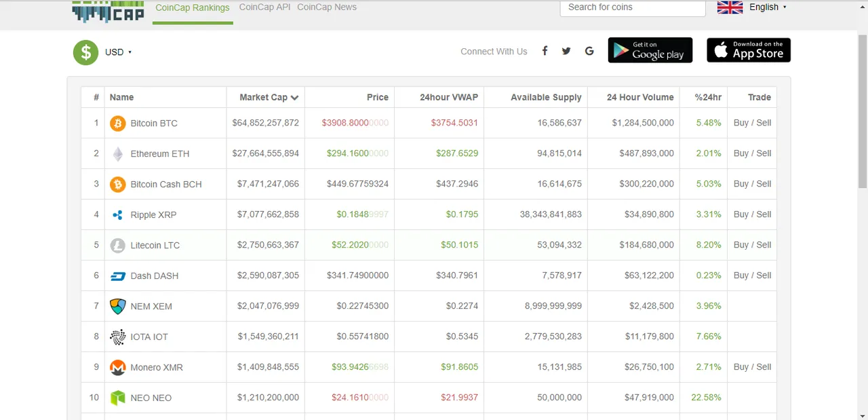Click the Monero XMR coin icon

click(118, 368)
